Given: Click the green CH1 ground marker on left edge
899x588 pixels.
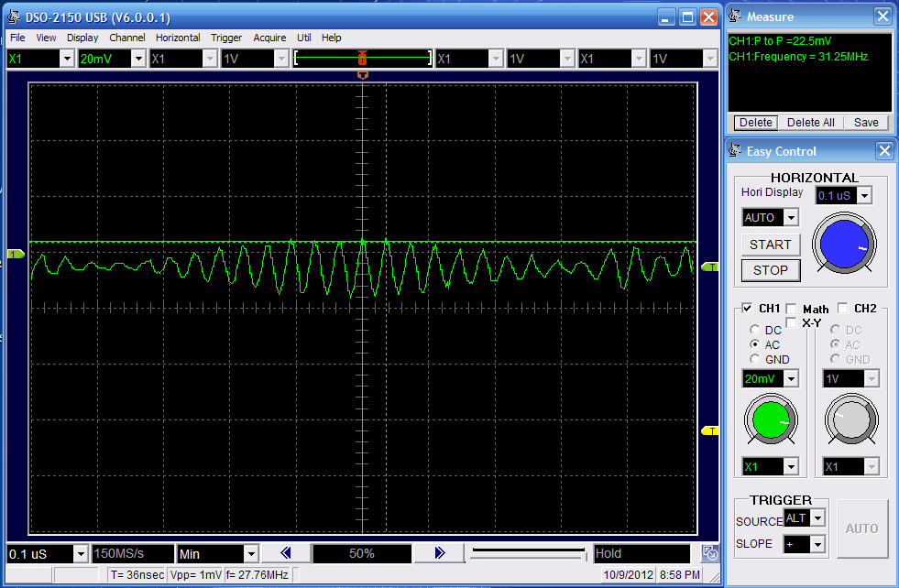Looking at the screenshot, I should (15, 254).
